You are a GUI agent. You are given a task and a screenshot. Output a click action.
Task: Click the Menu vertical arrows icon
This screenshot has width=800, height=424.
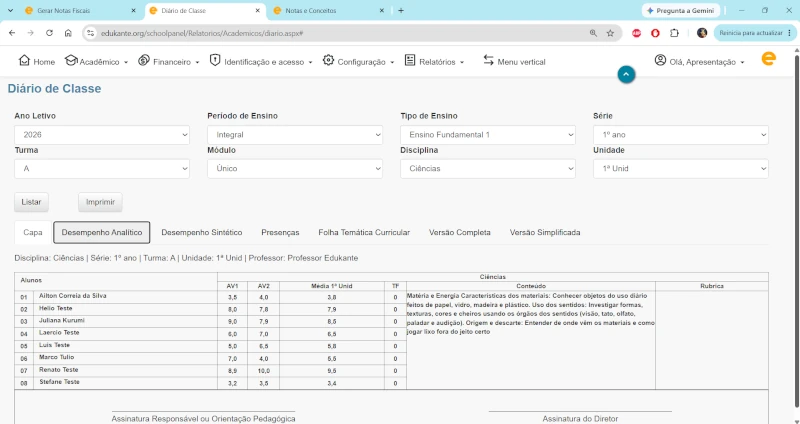coord(488,60)
